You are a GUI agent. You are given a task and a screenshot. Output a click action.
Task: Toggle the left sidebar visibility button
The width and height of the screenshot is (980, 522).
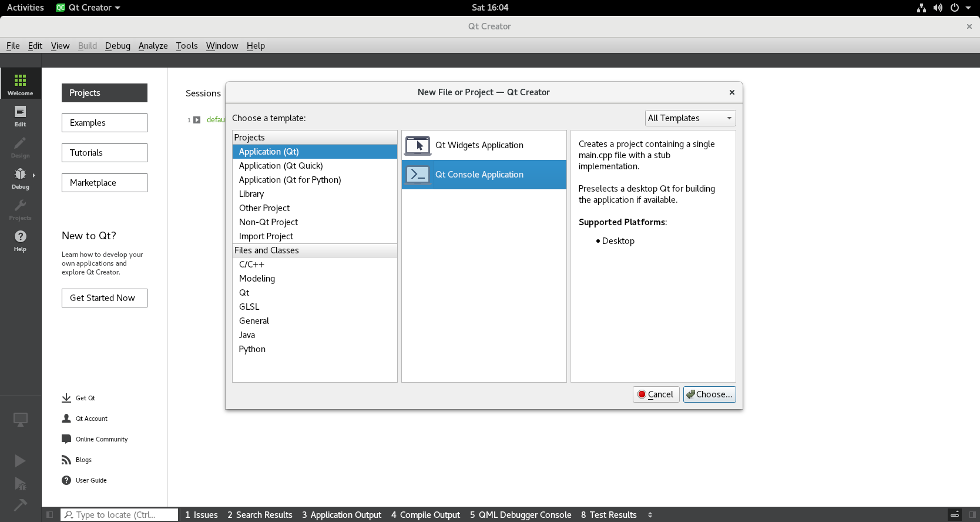tap(50, 515)
